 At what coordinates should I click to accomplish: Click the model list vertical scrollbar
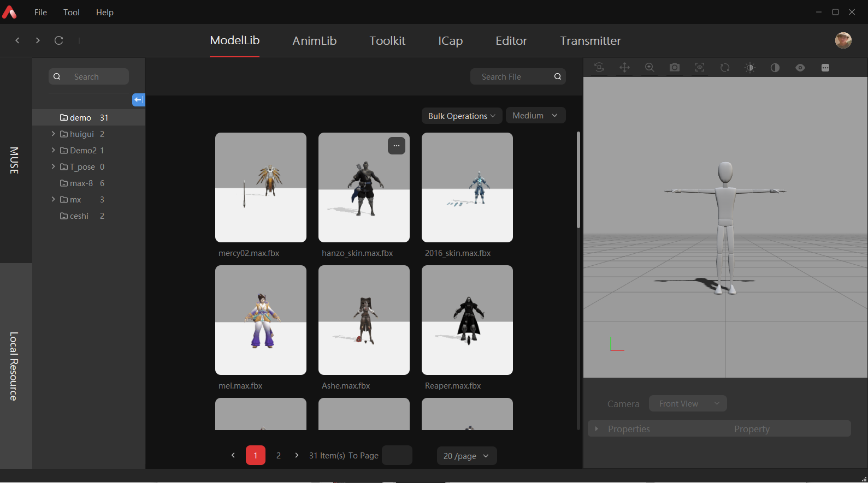coord(578,180)
